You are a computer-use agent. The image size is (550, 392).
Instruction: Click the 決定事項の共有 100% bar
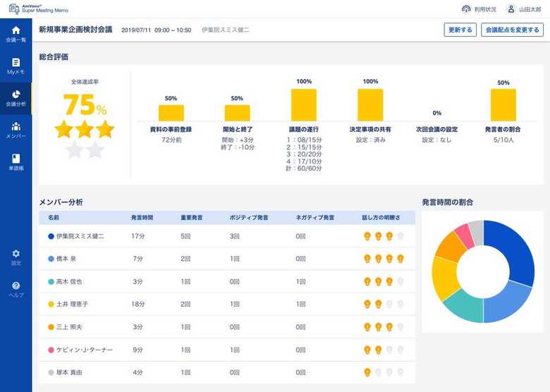coord(370,105)
